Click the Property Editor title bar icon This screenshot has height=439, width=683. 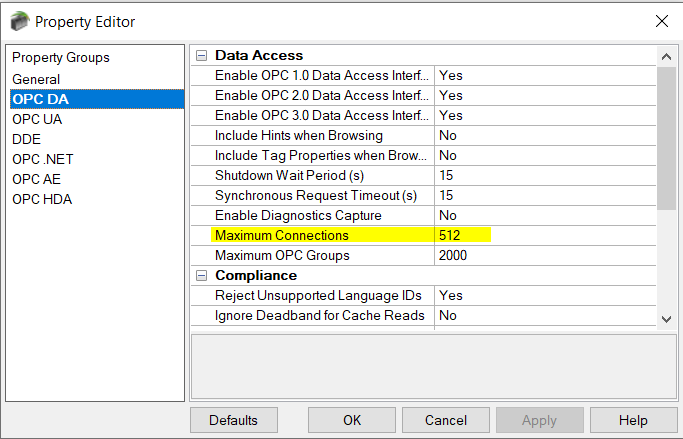tap(19, 21)
